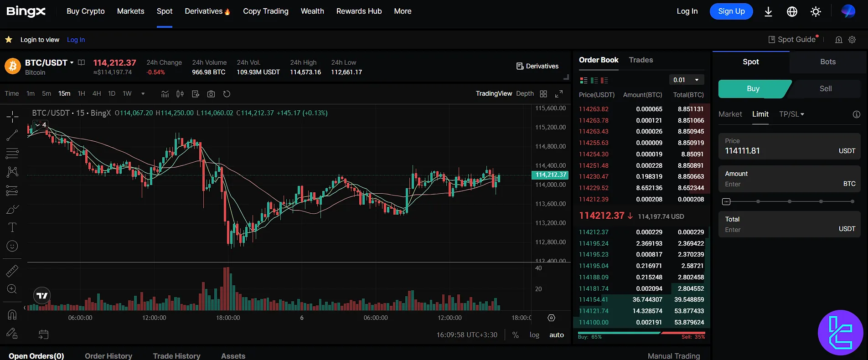Viewport: 868px width, 360px height.
Task: Open the More menu in top navigation
Action: [403, 11]
